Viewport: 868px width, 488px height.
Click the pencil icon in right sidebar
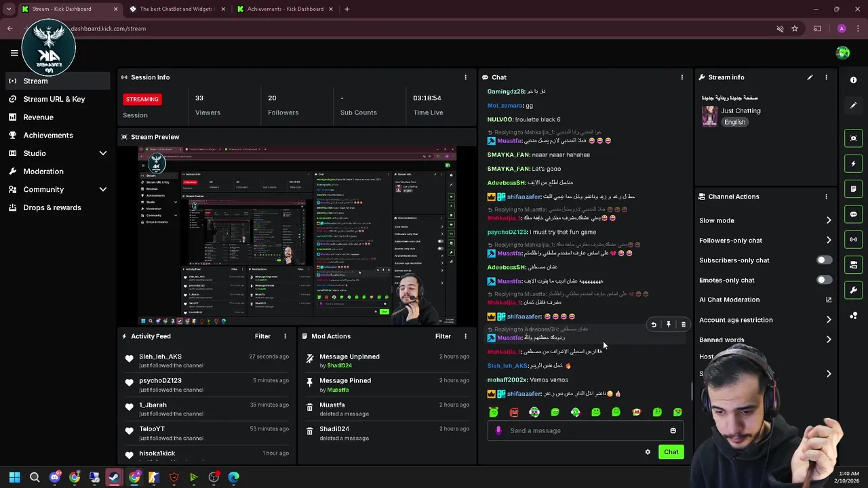coord(854,106)
